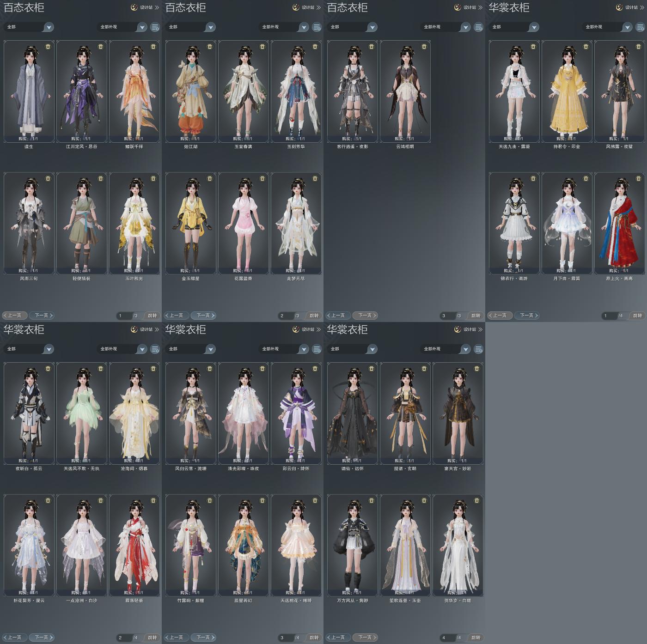Expand 全部外观 dropdown on 百态衣柜 page 2 panel
Viewport: 647px width, 644px height.
284,27
